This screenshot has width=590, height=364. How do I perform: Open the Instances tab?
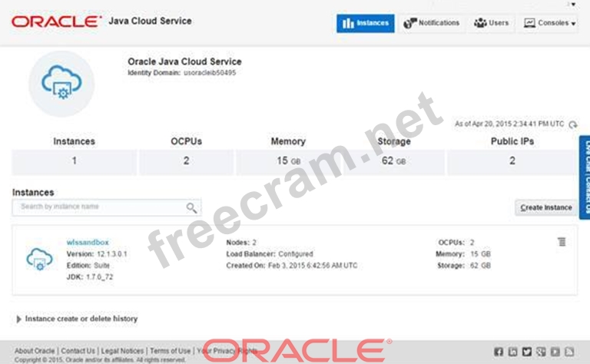tap(366, 23)
